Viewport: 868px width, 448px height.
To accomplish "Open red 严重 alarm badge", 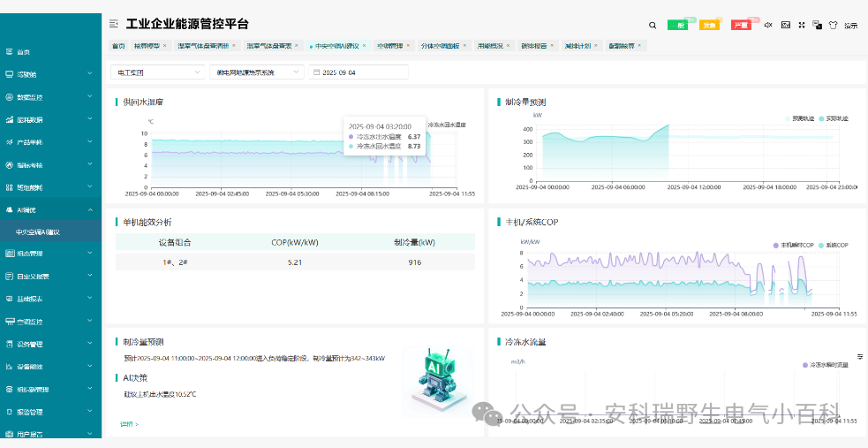I will coord(741,25).
